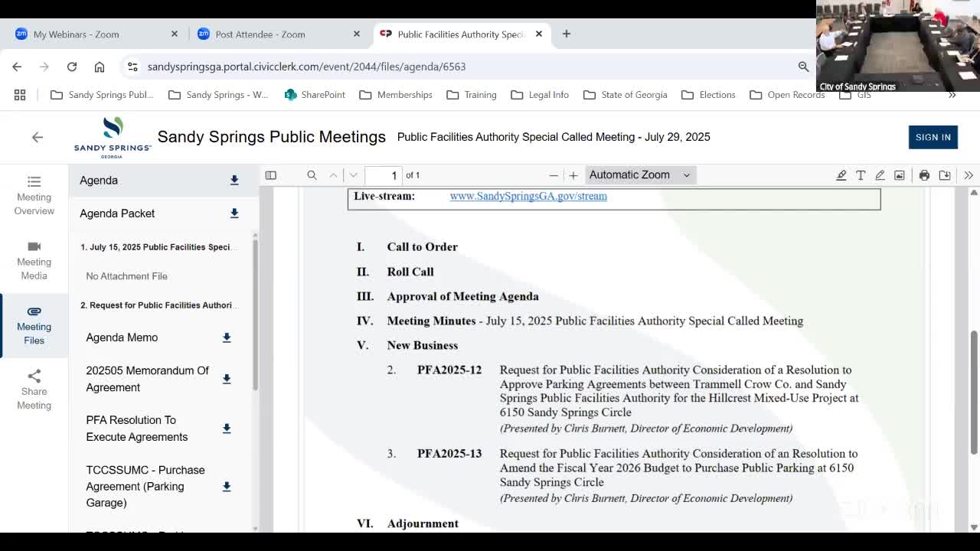The image size is (980, 551).
Task: Select Meeting Files section
Action: [34, 325]
